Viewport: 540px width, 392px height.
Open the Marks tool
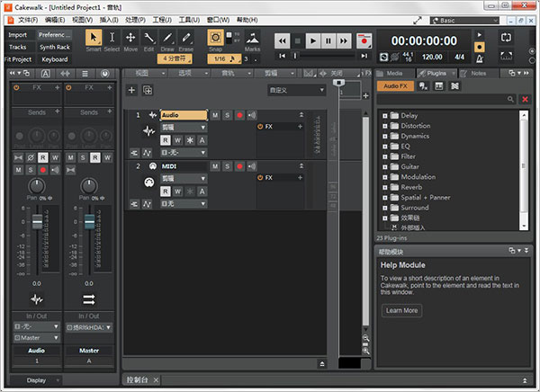tap(252, 37)
